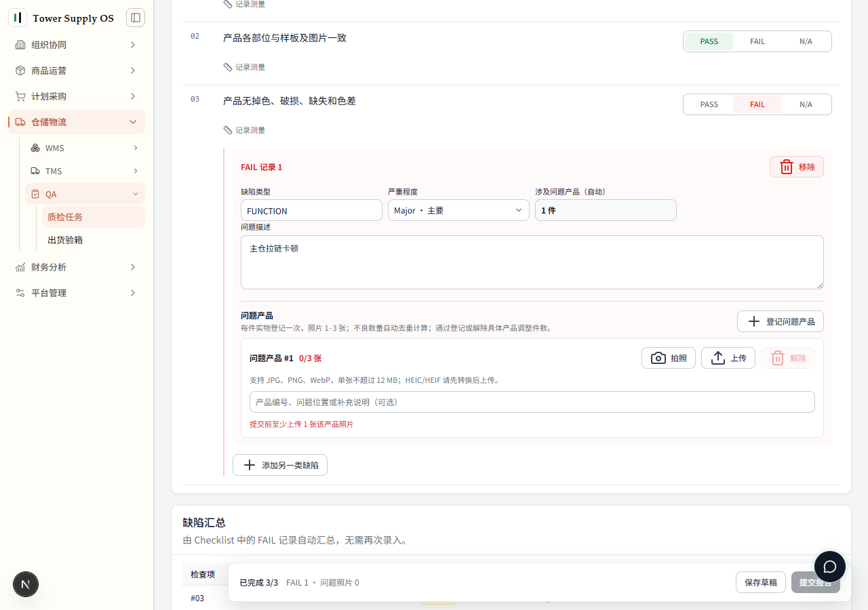The height and width of the screenshot is (610, 868).
Task: Click the camera 拍照 button
Action: tap(669, 358)
